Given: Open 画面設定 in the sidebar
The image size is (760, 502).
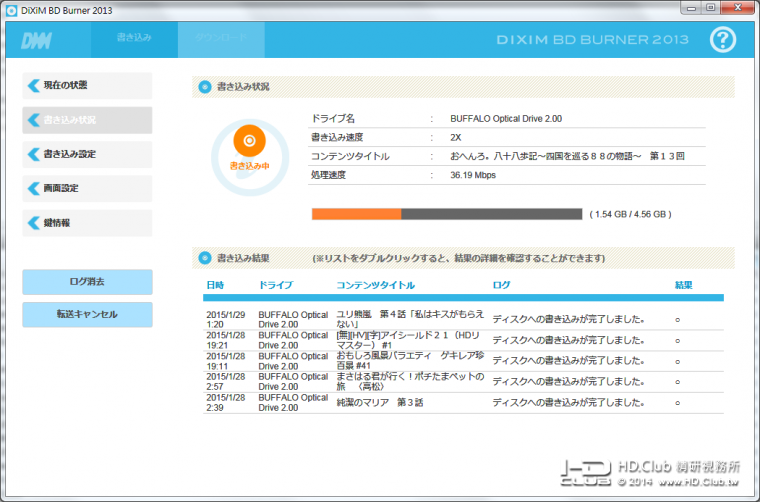Looking at the screenshot, I should pos(87,189).
